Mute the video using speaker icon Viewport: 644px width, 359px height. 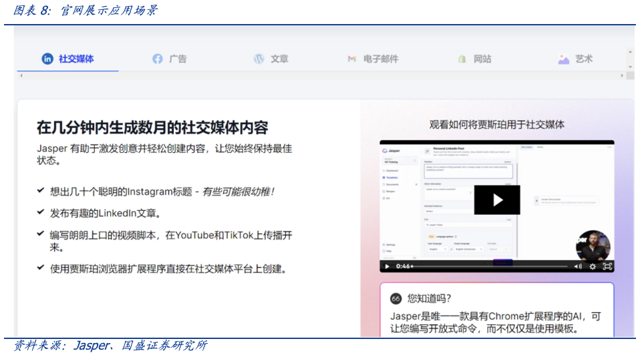point(578,266)
